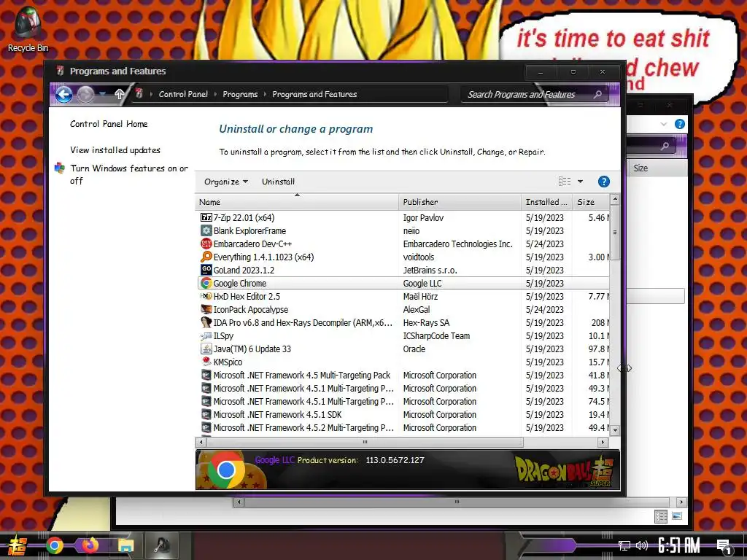Click the Hex-Rays SA publisher cell
Viewport: 747px width, 560px height.
click(x=426, y=323)
